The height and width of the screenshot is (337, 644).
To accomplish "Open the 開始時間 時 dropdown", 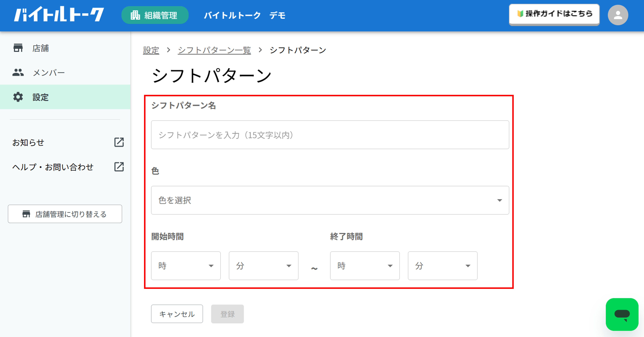I will point(186,266).
